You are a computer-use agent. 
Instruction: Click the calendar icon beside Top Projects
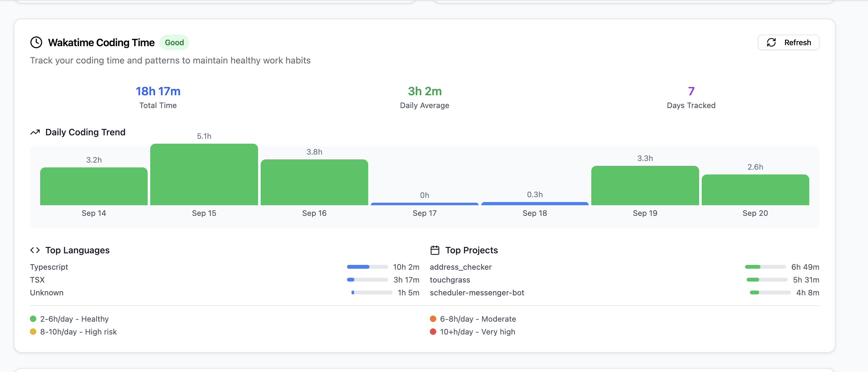tap(435, 250)
